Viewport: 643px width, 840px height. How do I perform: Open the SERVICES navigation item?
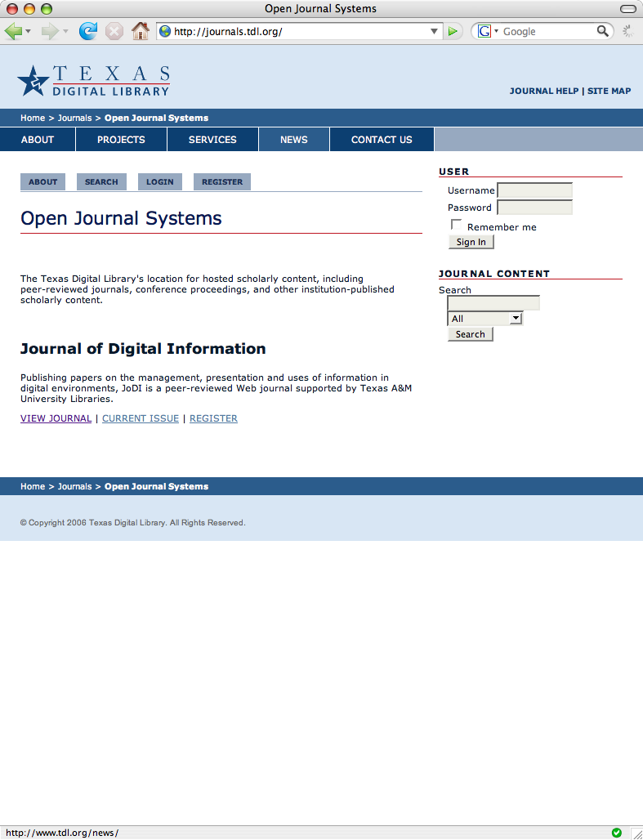click(x=212, y=139)
